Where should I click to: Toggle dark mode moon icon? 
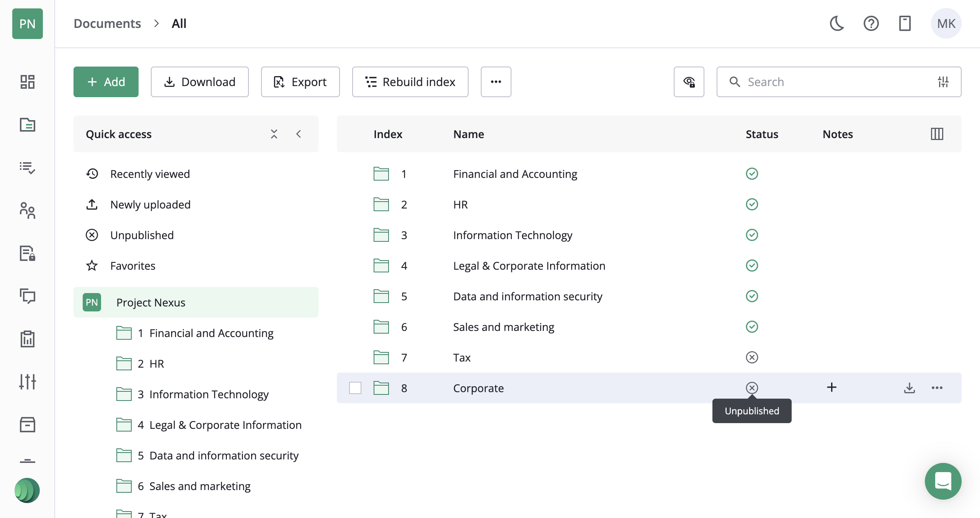click(837, 24)
